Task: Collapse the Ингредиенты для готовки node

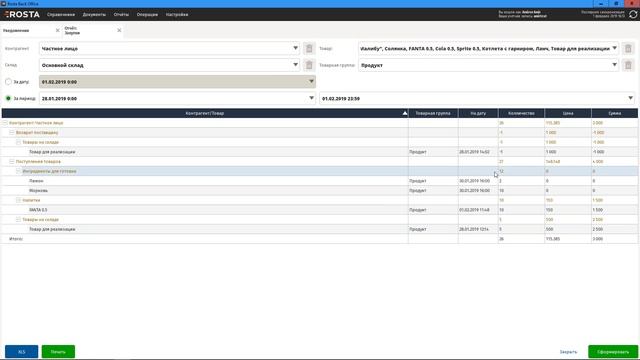Action: click(18, 171)
